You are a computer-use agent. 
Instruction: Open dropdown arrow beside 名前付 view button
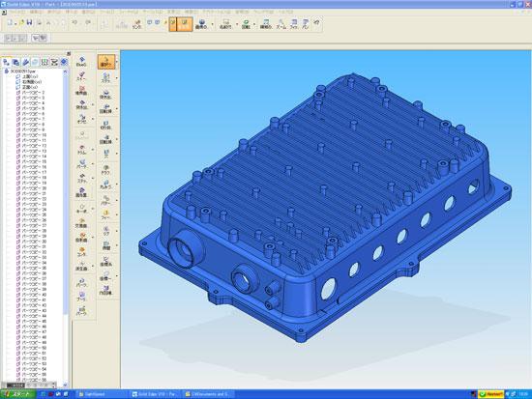[237, 24]
